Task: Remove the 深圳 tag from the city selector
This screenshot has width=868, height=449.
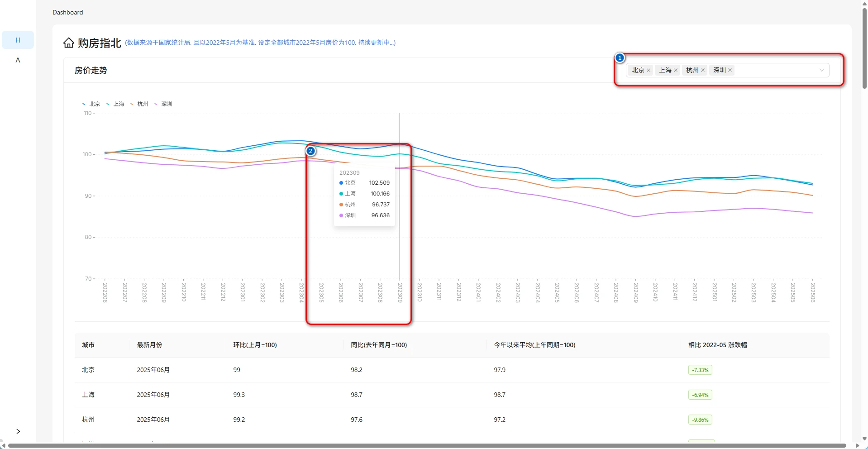Action: [730, 70]
